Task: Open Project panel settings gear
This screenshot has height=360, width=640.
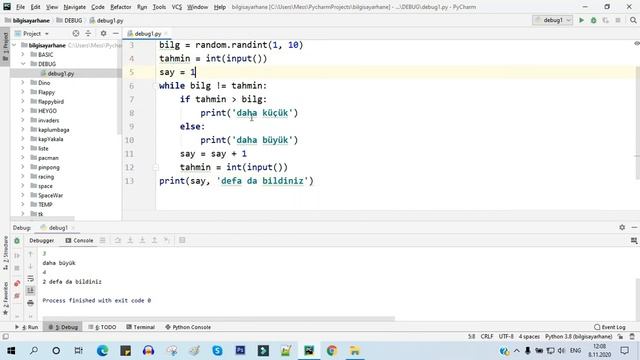Action: [x=103, y=33]
